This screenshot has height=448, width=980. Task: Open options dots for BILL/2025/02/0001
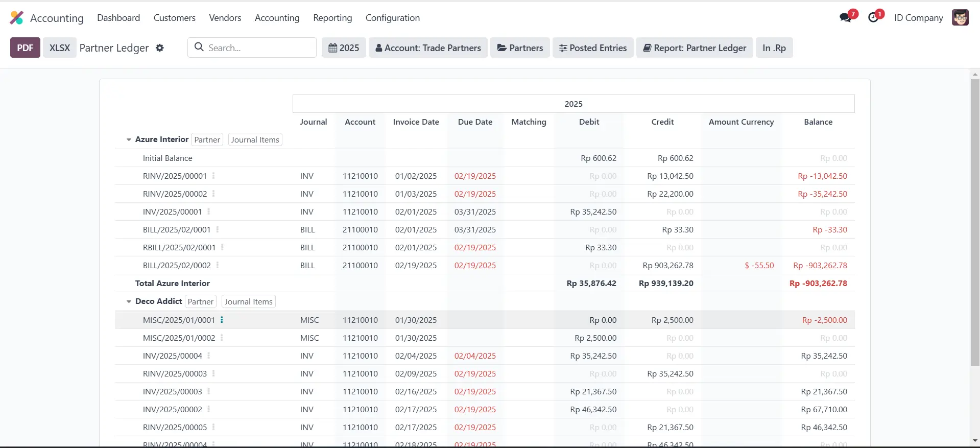coord(217,229)
